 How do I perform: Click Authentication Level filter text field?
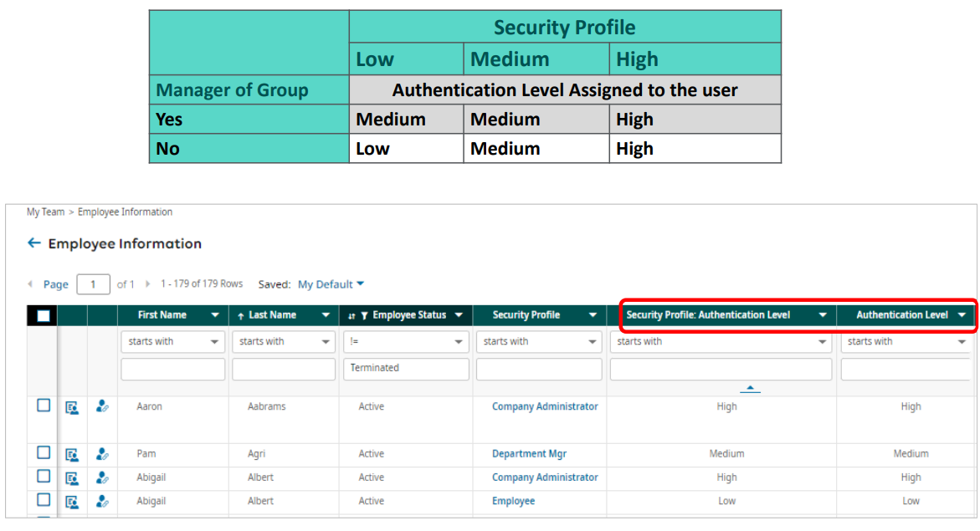[906, 370]
